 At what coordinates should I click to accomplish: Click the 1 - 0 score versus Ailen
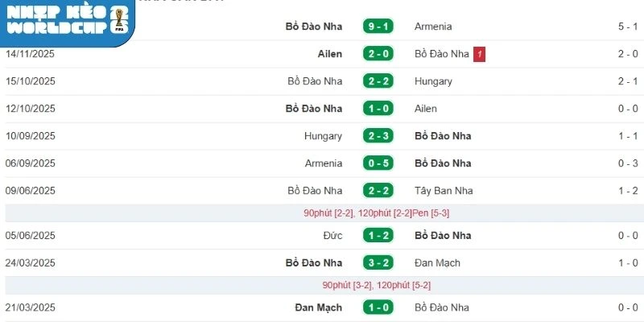378,109
